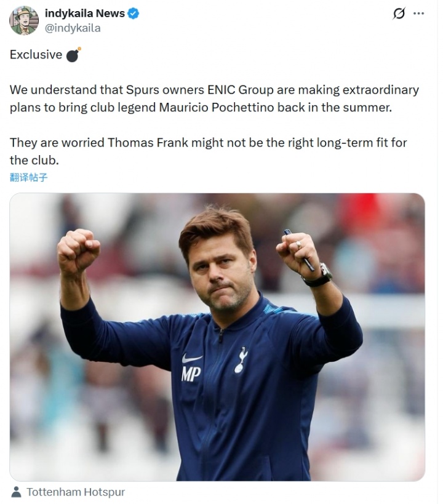Screen dimensions: 443x504
Task: Open the Tottenham Hotspur tagged account
Action: [x=76, y=492]
